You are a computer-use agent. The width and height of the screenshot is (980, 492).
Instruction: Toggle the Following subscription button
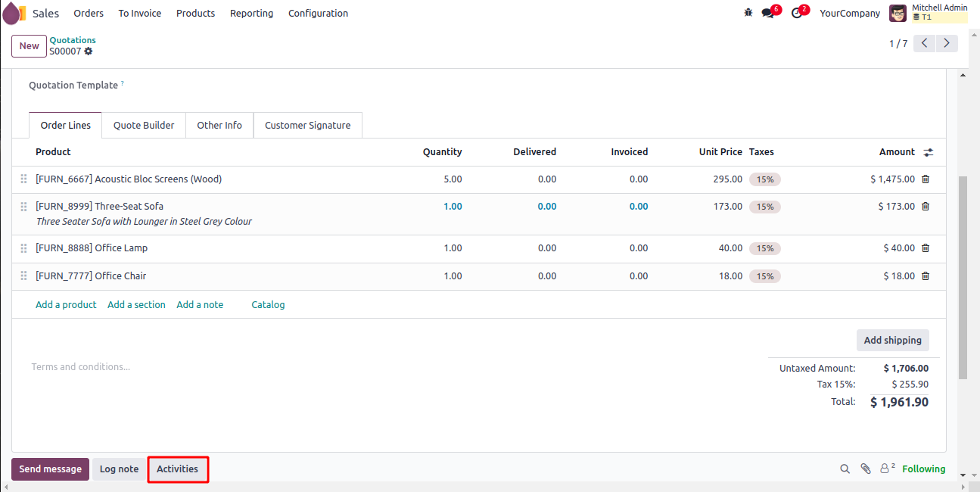click(x=923, y=469)
